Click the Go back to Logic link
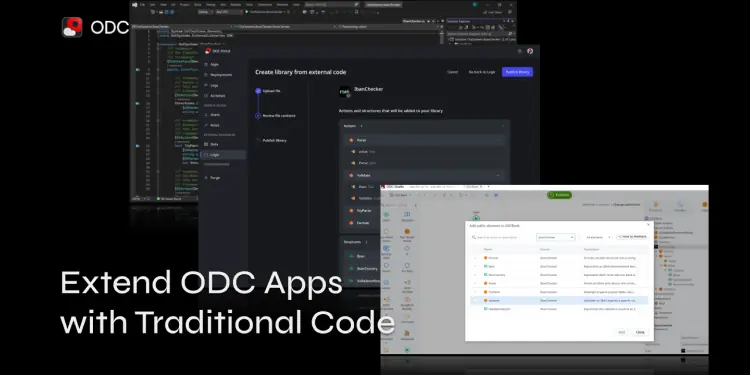 click(482, 72)
